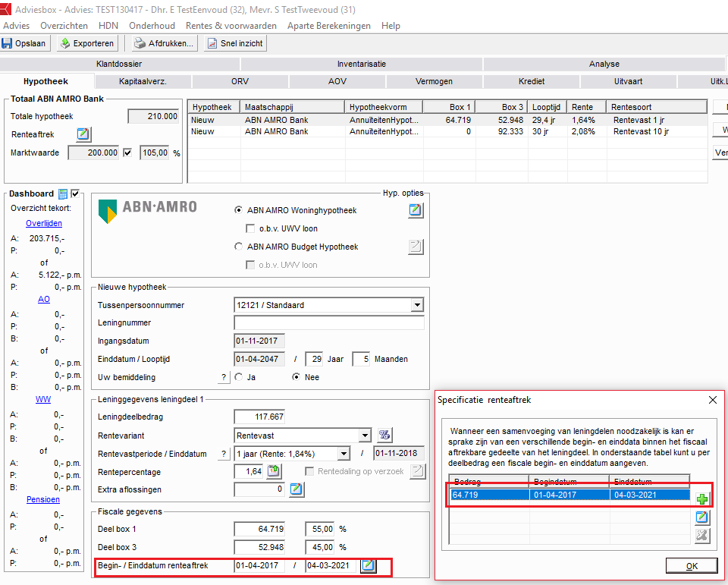
Task: Click the Exporteren toolbar button
Action: coord(87,43)
